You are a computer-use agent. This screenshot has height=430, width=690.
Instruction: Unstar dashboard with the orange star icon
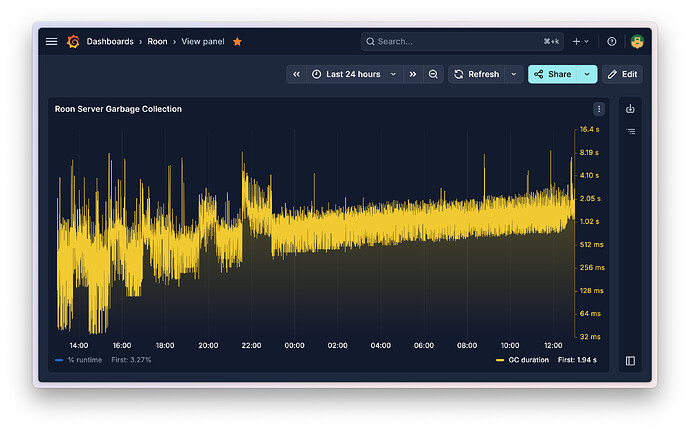[x=237, y=41]
